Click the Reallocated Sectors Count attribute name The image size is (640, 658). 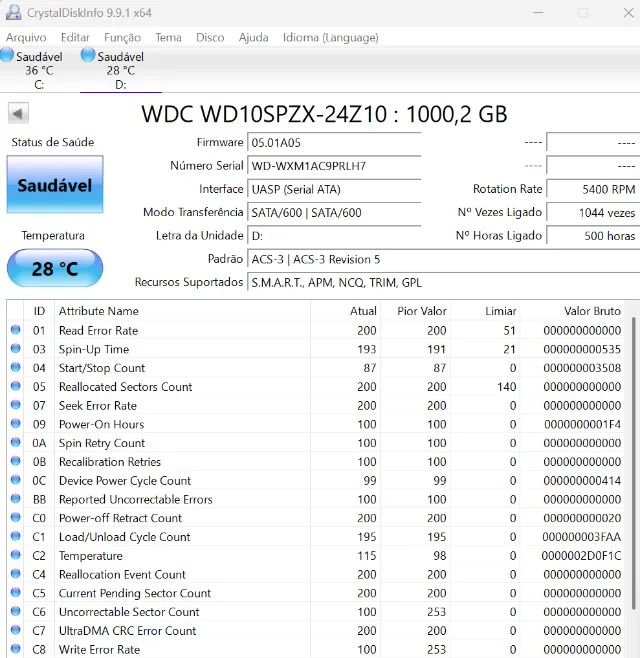tap(125, 386)
